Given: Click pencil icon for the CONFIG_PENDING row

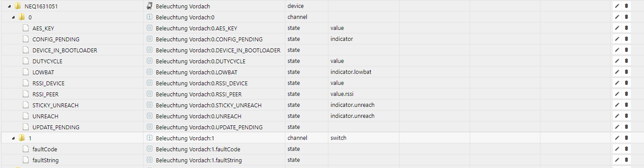Looking at the screenshot, I should click(617, 39).
